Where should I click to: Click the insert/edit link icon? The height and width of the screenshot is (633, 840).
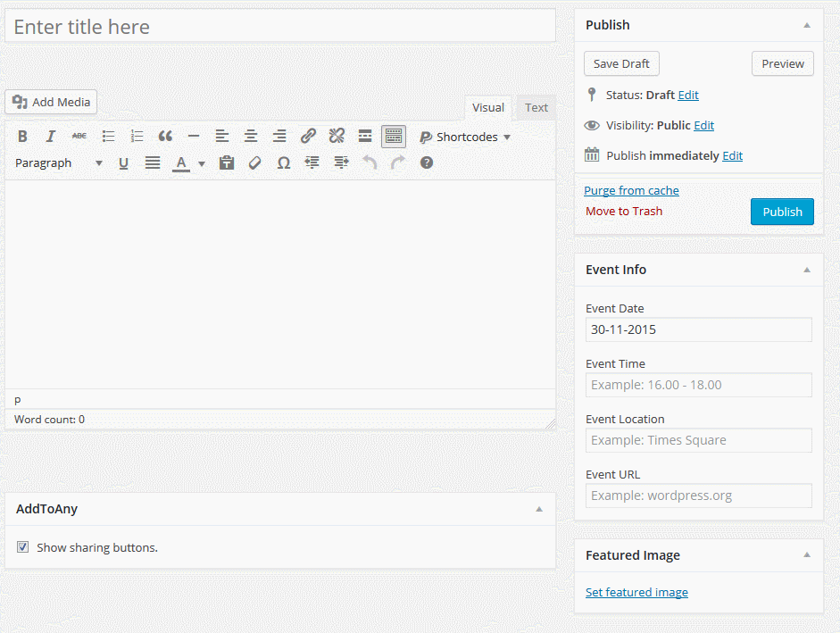click(308, 137)
